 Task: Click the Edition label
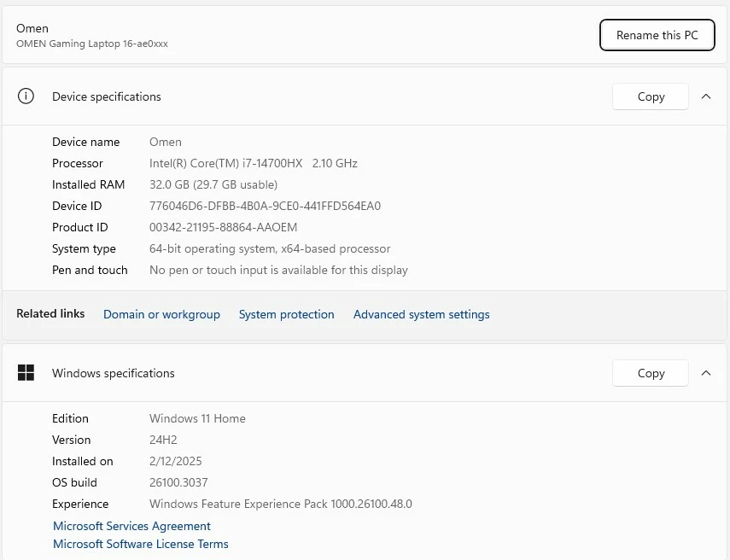pos(70,418)
